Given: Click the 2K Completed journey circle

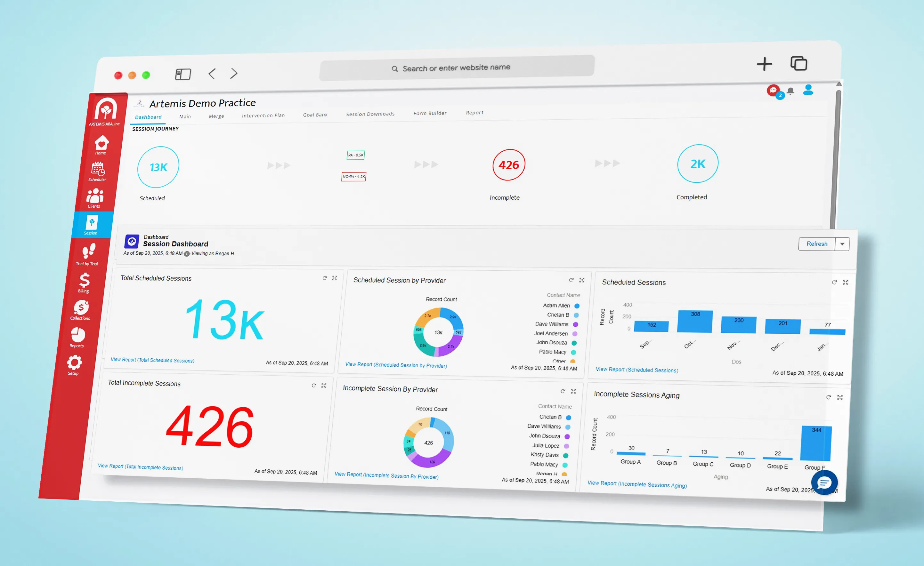Looking at the screenshot, I should point(698,163).
